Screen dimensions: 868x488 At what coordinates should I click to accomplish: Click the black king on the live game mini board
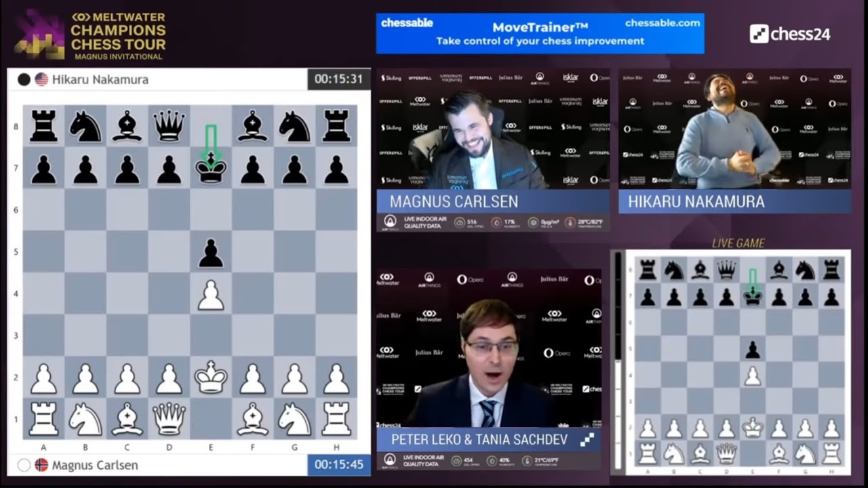point(753,296)
